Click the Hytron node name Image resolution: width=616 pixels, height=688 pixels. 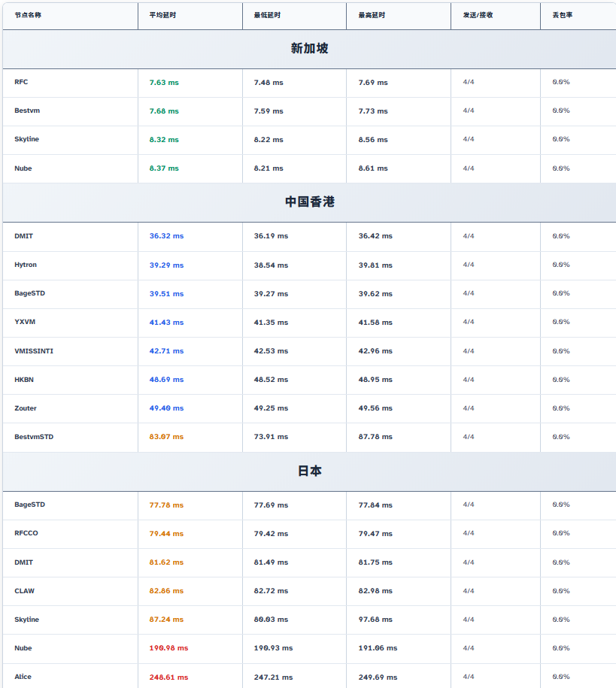tap(26, 265)
